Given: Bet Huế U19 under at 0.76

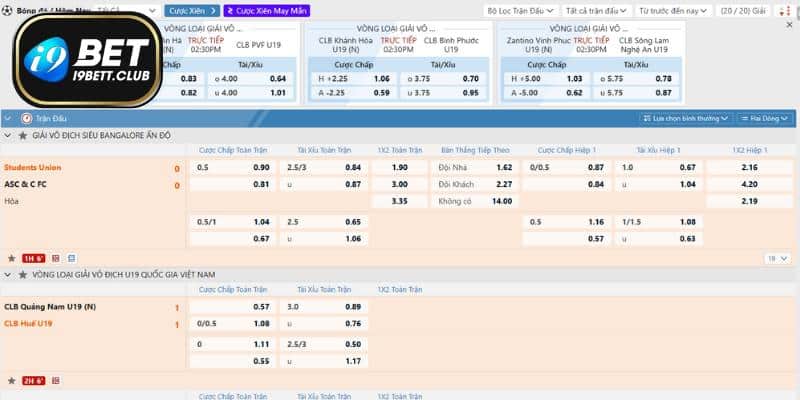Looking at the screenshot, I should click(x=324, y=323).
